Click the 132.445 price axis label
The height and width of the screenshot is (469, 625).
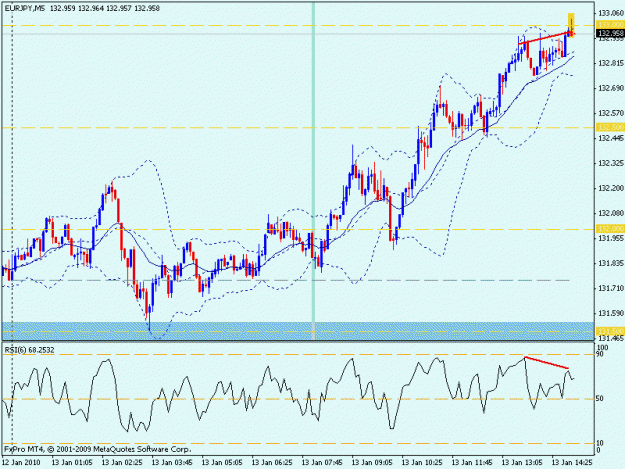coord(610,138)
